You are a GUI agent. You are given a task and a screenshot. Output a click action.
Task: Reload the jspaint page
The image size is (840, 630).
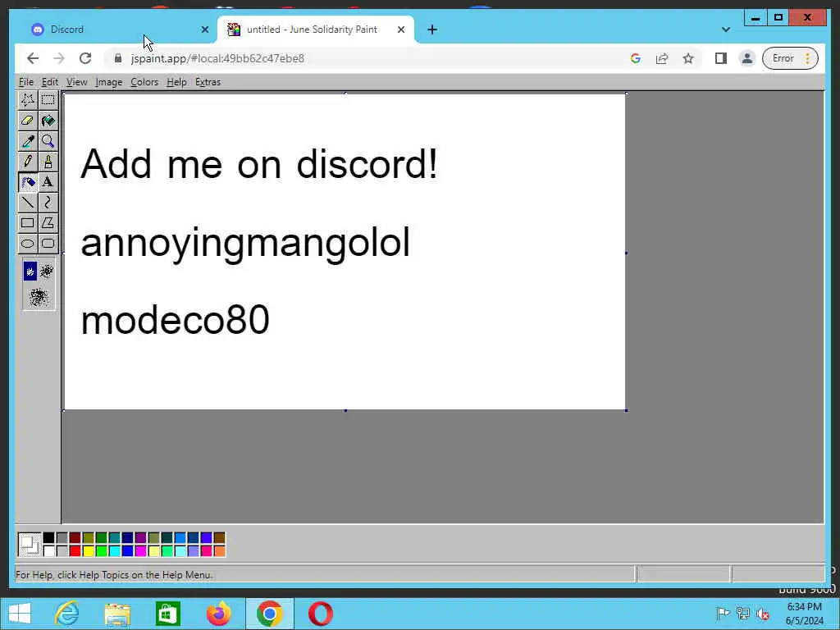[x=85, y=58]
